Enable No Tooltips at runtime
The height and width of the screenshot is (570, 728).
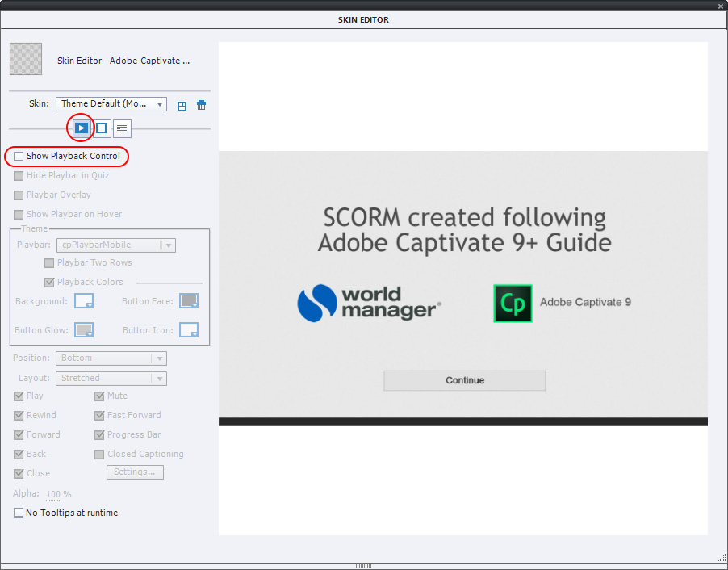[x=19, y=513]
